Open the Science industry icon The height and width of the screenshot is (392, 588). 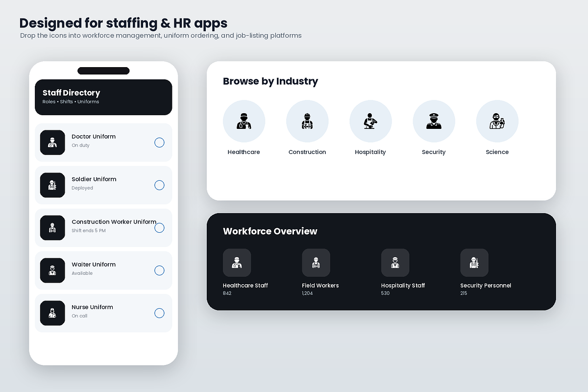point(497,122)
